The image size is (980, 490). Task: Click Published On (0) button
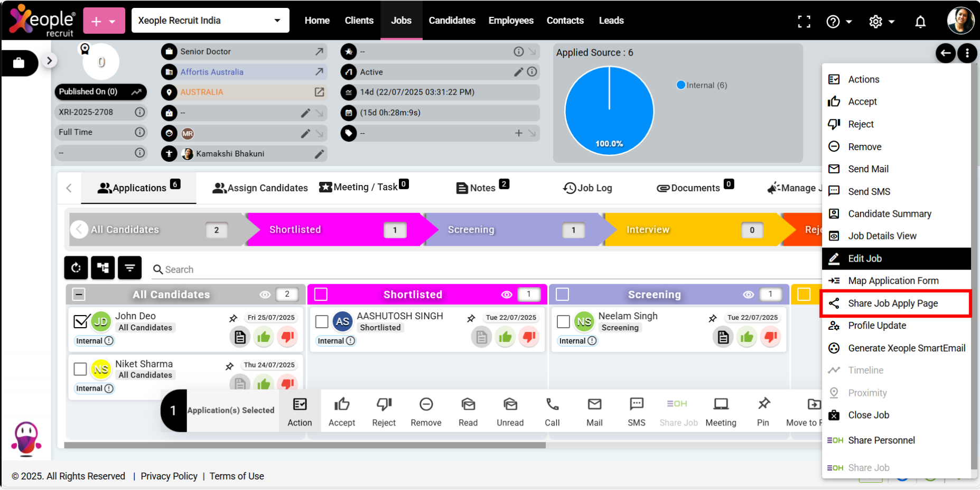(100, 91)
